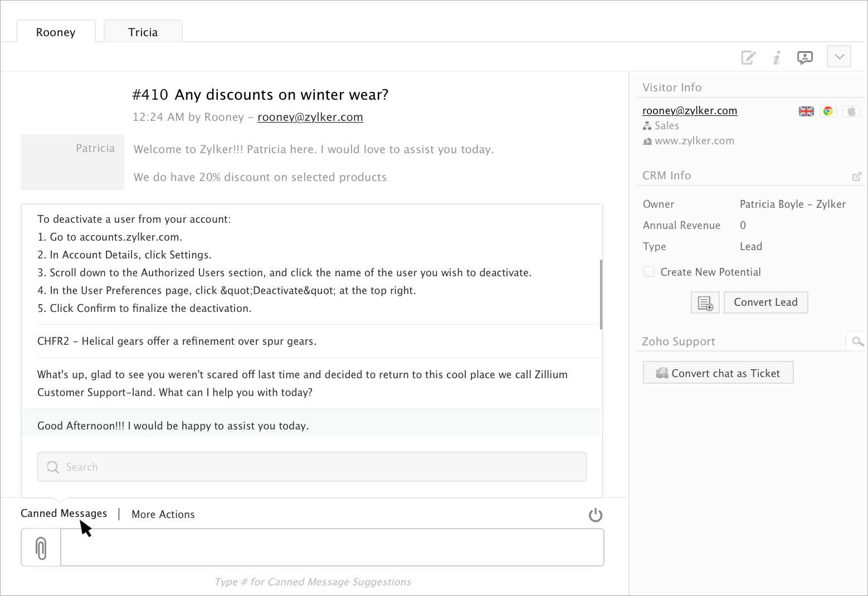This screenshot has height=596, width=868.
Task: Click the chat transfer bubble icon
Action: (804, 57)
